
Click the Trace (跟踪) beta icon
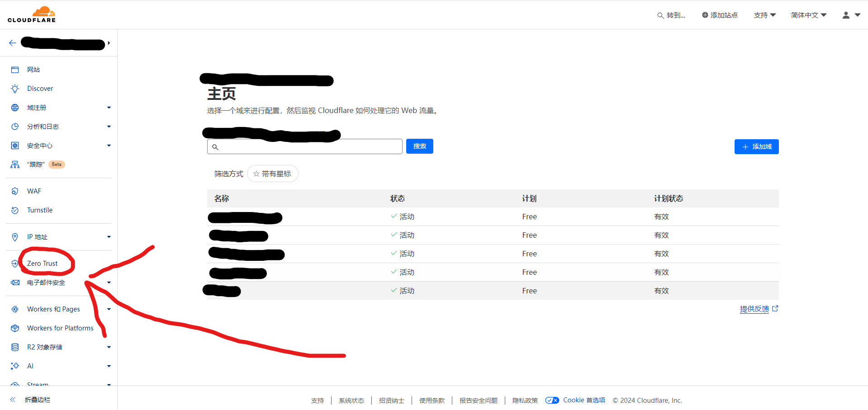tap(15, 165)
